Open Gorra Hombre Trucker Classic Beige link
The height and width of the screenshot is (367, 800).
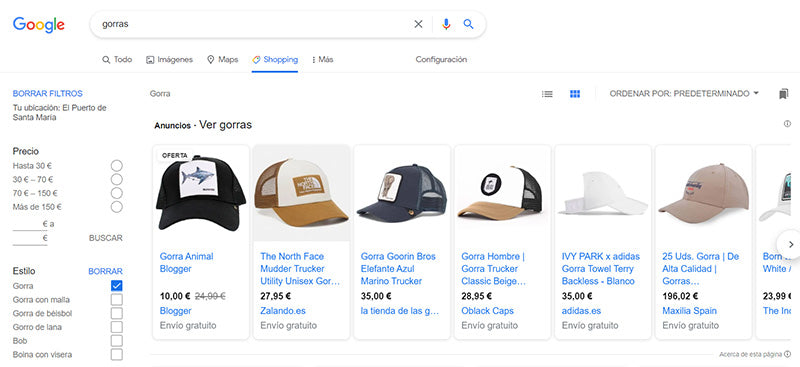pyautogui.click(x=493, y=268)
